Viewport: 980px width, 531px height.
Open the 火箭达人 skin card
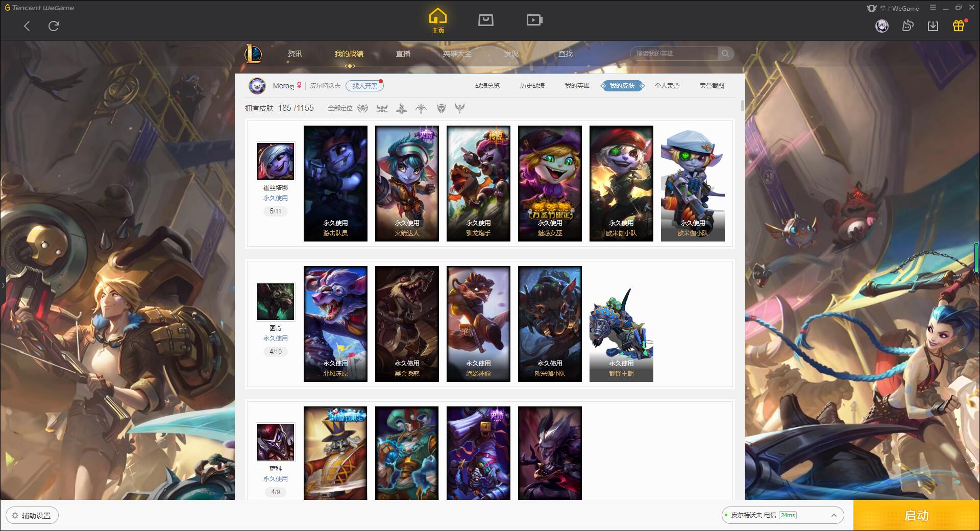pyautogui.click(x=407, y=183)
